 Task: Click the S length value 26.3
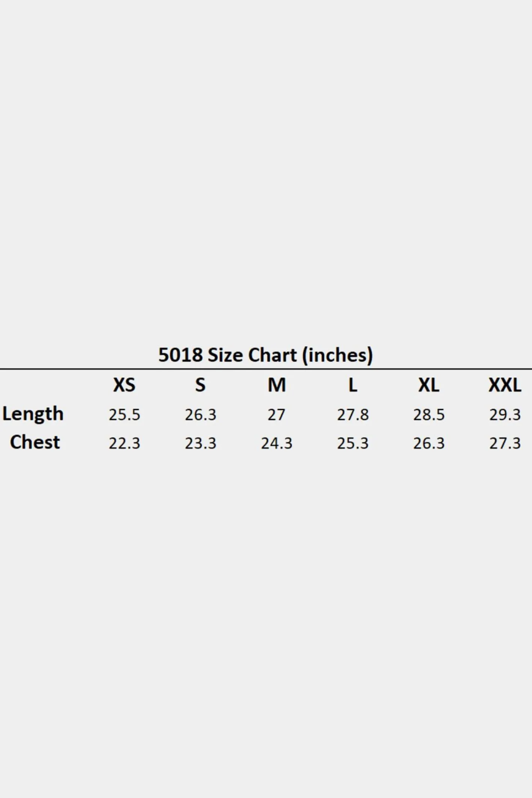(x=200, y=415)
